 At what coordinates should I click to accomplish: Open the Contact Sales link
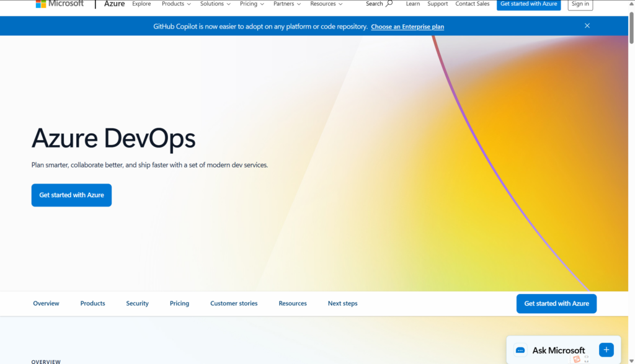click(x=472, y=4)
